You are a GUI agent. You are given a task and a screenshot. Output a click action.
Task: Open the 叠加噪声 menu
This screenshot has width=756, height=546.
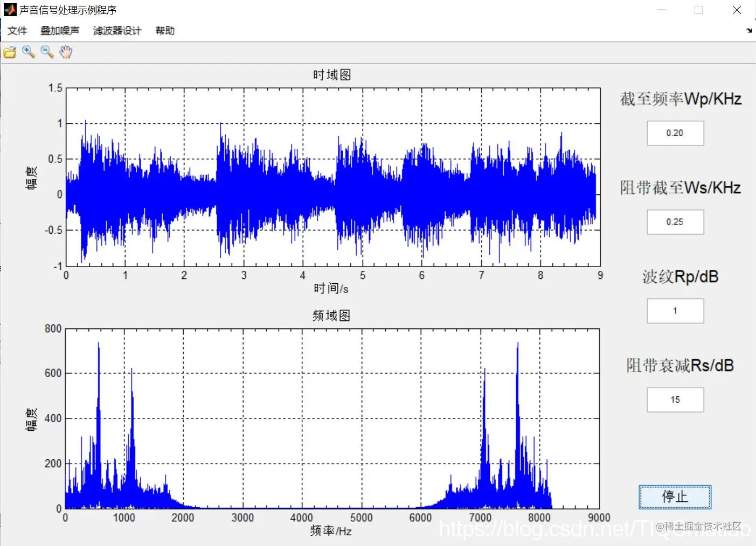[60, 31]
